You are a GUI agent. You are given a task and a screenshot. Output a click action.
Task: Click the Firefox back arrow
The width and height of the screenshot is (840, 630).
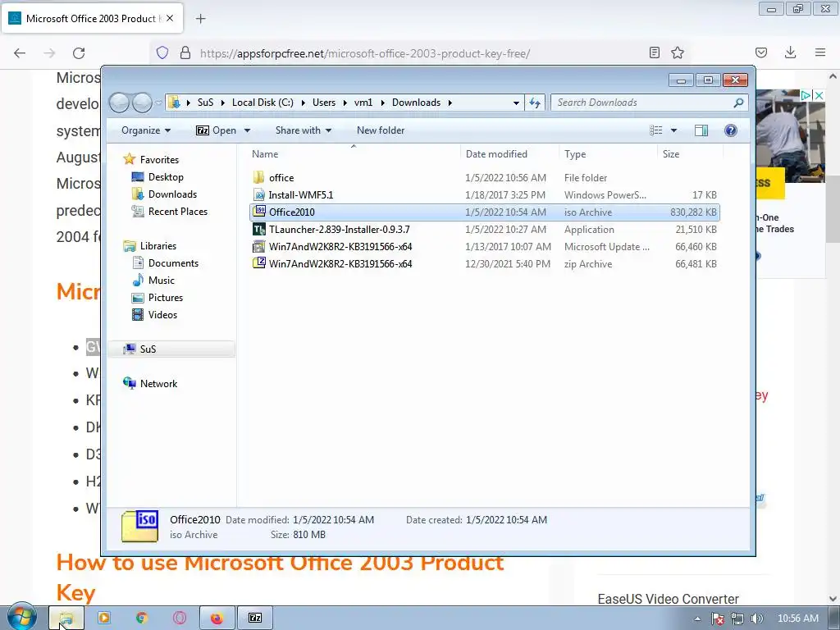tap(20, 53)
